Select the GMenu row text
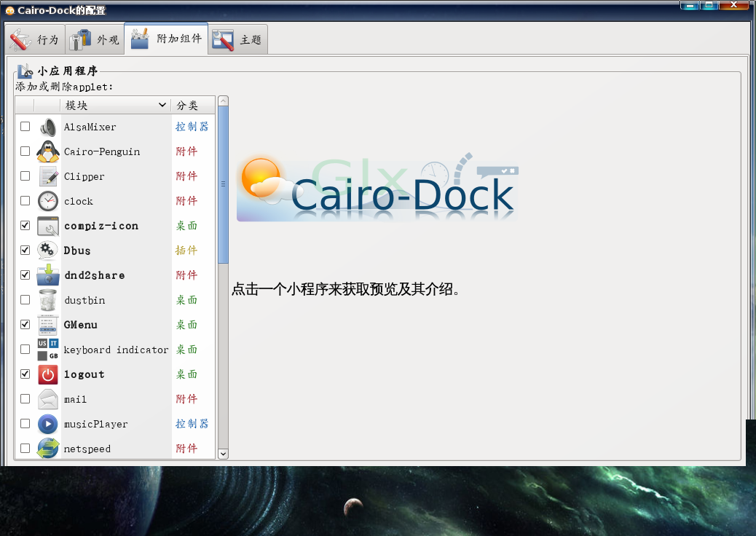The width and height of the screenshot is (756, 536). (81, 326)
